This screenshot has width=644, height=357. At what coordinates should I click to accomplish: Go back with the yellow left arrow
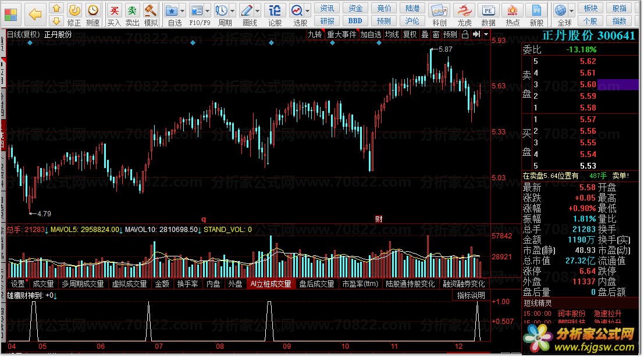(x=35, y=15)
